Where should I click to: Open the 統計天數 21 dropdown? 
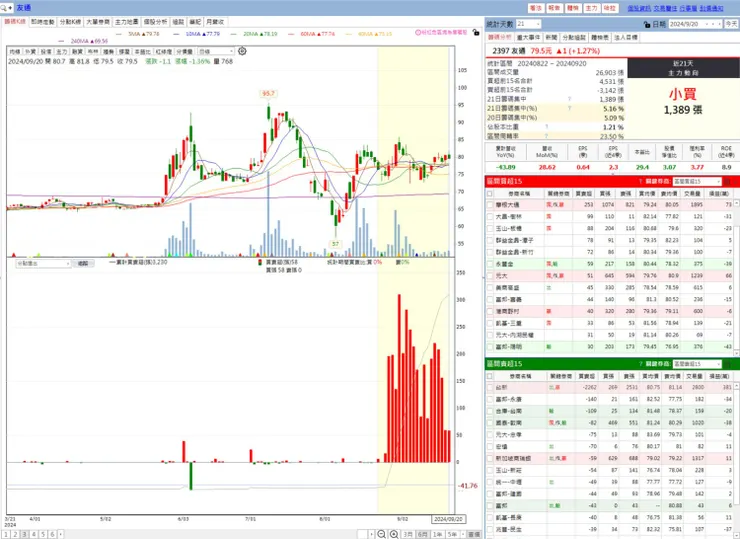(528, 24)
